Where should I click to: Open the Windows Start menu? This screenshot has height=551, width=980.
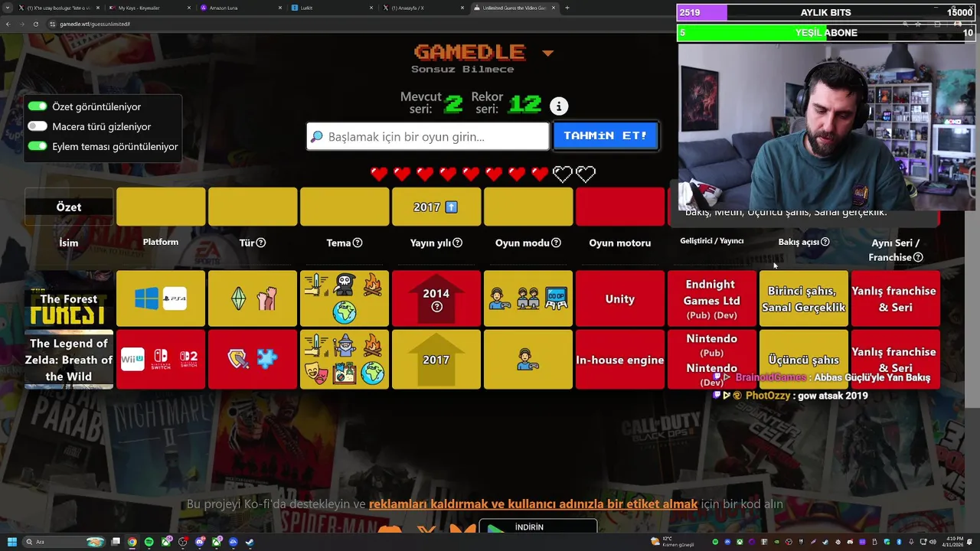pyautogui.click(x=11, y=542)
